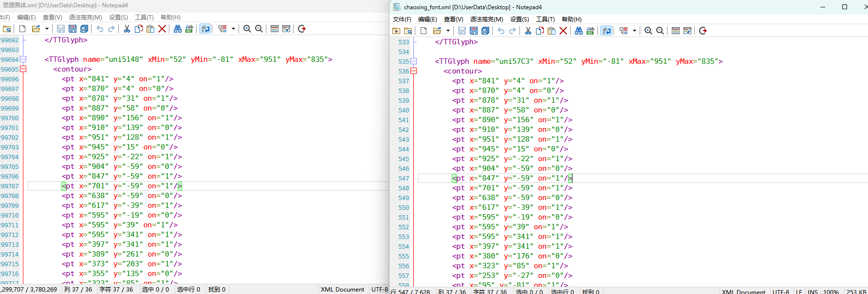Click line number 547 in chaoxing_font.xml margin
Screen dimensions: 868x294
pos(404,178)
